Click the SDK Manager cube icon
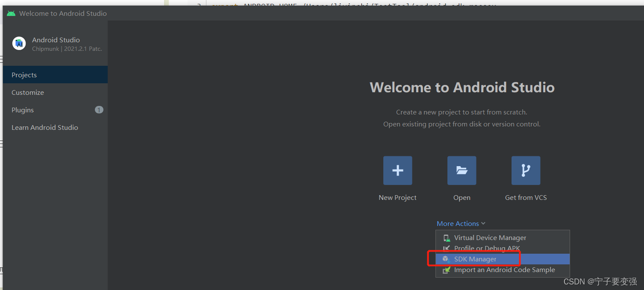 point(446,259)
